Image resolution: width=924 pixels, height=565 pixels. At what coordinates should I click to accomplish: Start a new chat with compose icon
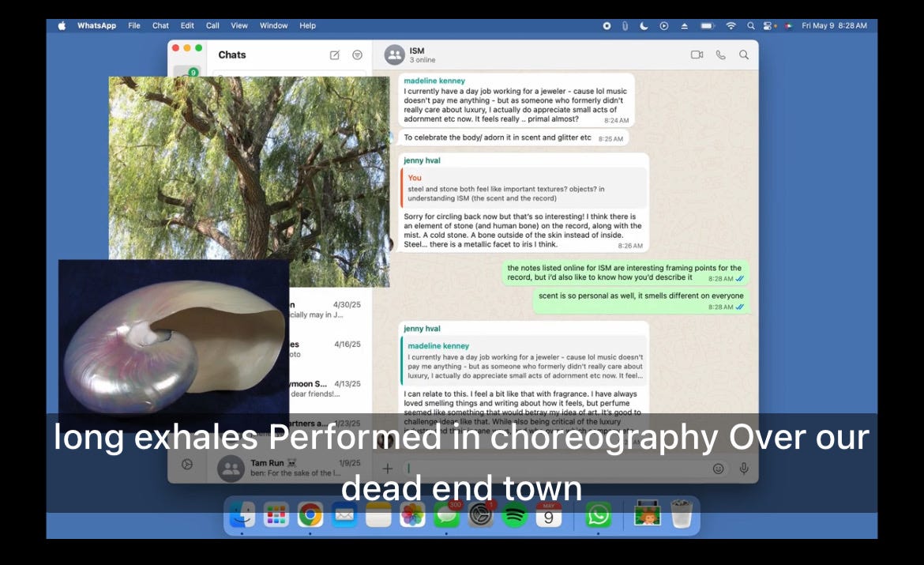[x=334, y=55]
